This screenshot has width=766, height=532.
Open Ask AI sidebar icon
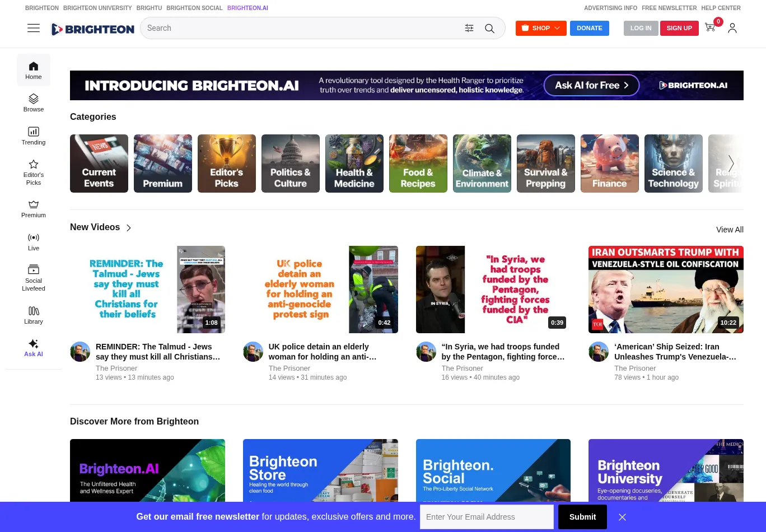34,347
